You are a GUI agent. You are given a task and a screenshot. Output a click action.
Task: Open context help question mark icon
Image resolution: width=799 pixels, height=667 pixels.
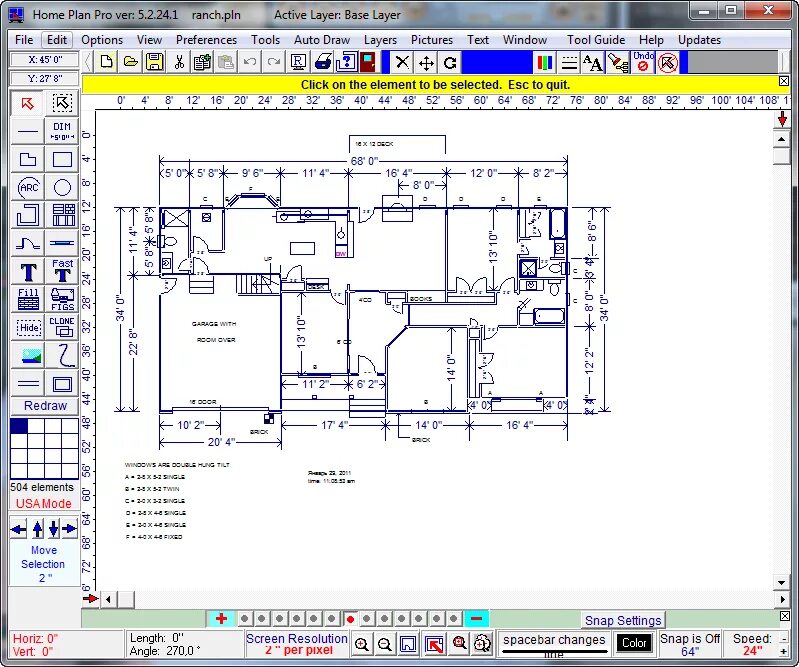pos(347,63)
